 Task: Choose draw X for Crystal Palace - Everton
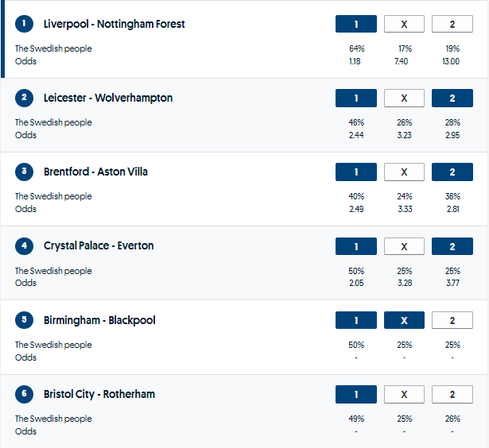(x=404, y=246)
